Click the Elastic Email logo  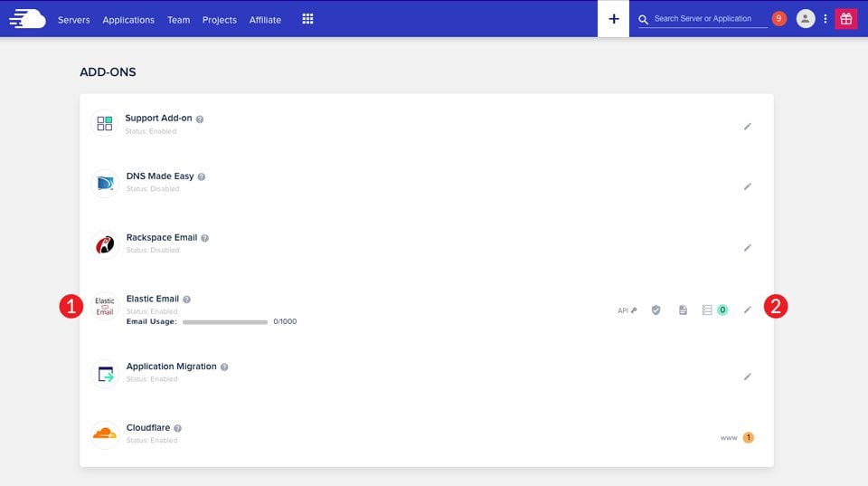click(x=105, y=306)
